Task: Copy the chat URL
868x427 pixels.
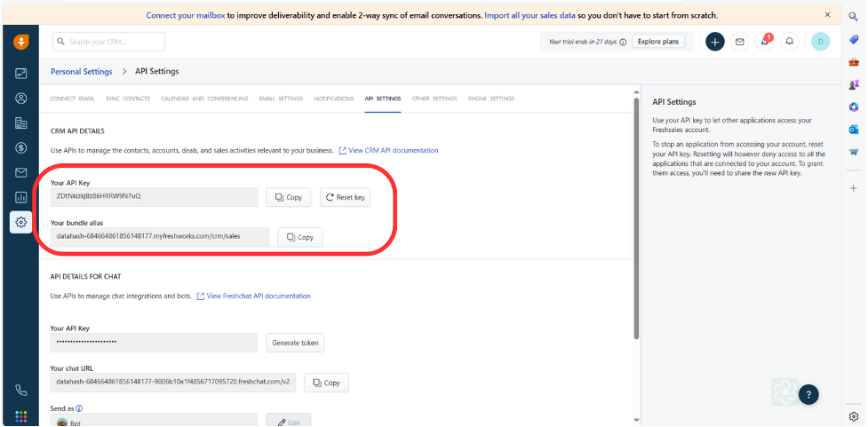Action: coord(326,383)
